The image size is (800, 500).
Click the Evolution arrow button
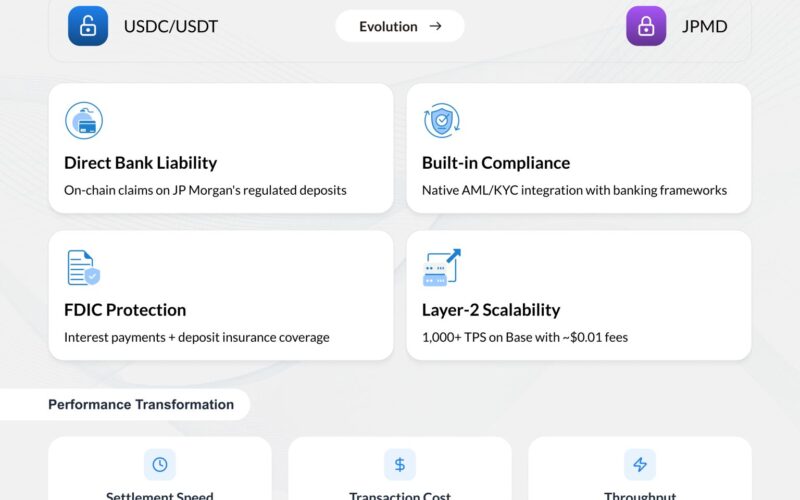pos(400,26)
